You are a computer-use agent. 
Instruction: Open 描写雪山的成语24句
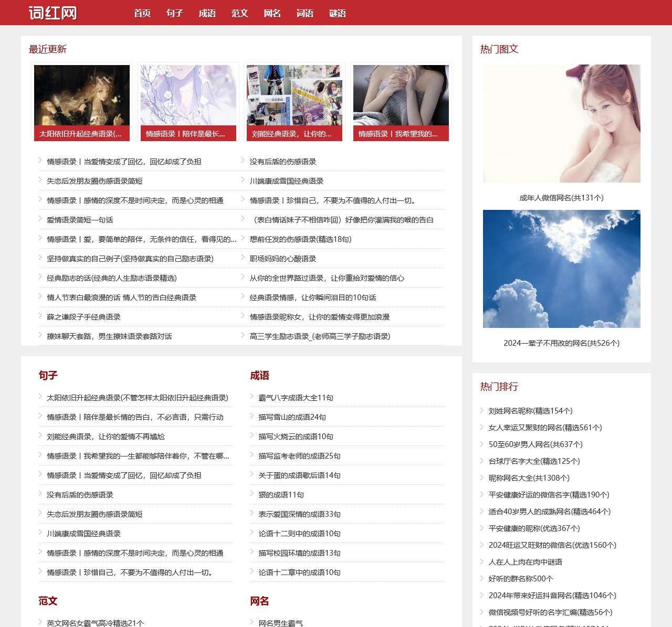292,417
